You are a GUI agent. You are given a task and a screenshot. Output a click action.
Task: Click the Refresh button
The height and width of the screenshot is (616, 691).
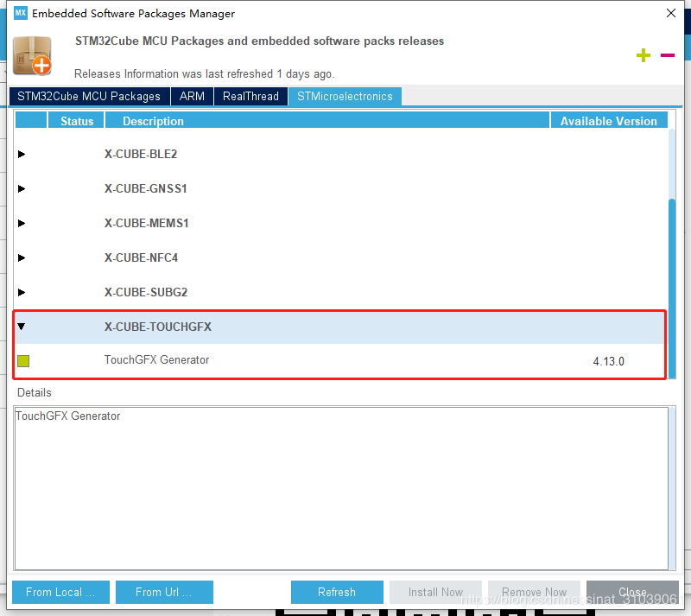coord(337,592)
